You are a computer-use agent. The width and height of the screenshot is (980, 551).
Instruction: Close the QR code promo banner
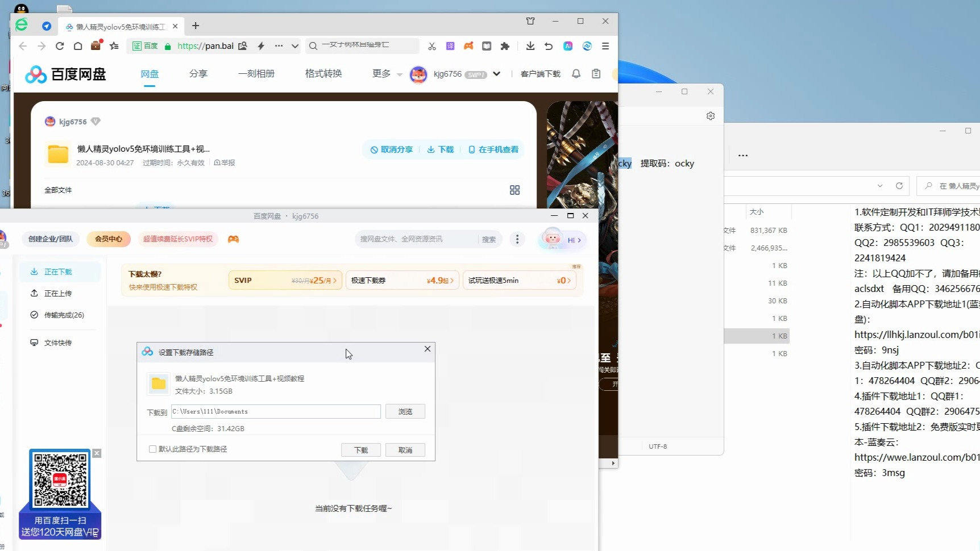(97, 453)
